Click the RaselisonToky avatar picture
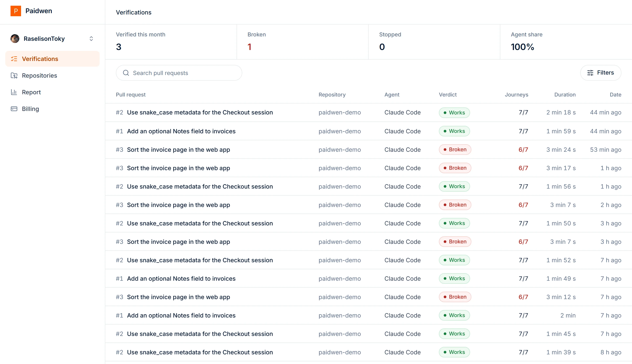The height and width of the screenshot is (364, 632). click(15, 39)
